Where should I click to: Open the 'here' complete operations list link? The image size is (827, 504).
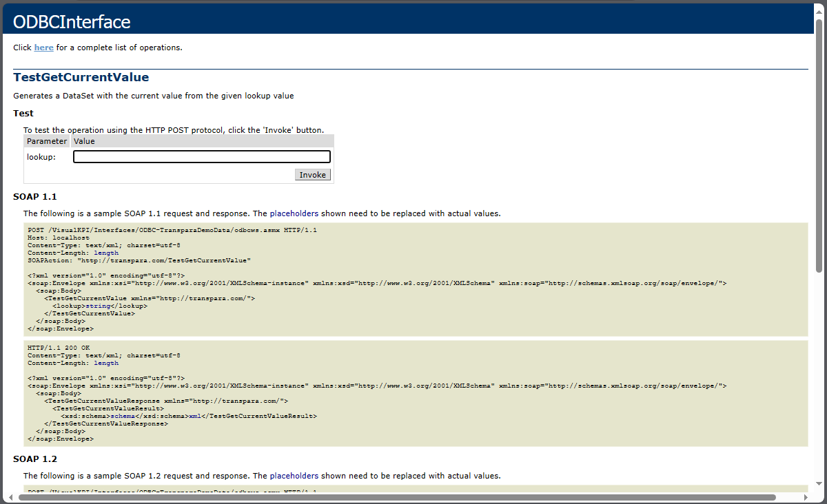(x=43, y=48)
